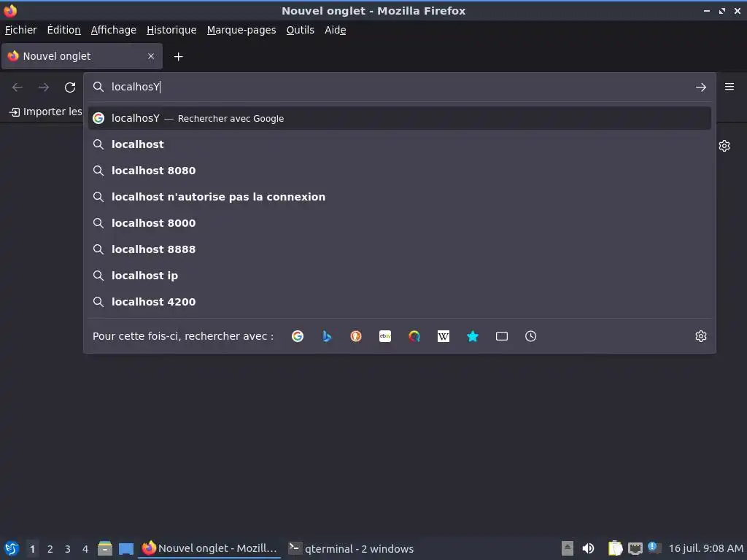Switch to virtual desktop 2

click(x=50, y=549)
